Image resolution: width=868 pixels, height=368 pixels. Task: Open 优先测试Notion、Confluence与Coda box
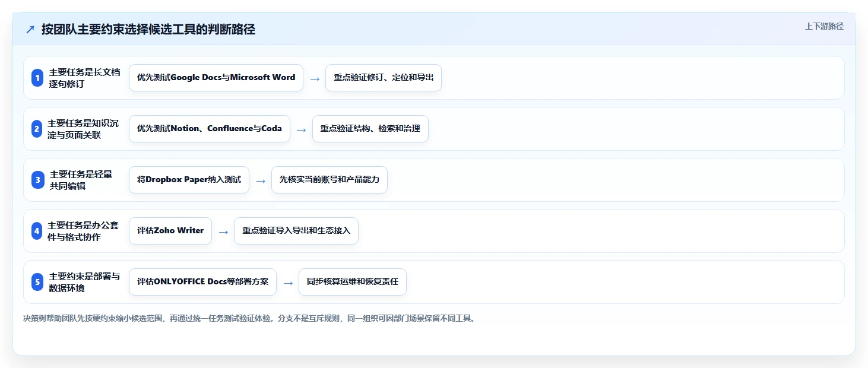pyautogui.click(x=210, y=129)
